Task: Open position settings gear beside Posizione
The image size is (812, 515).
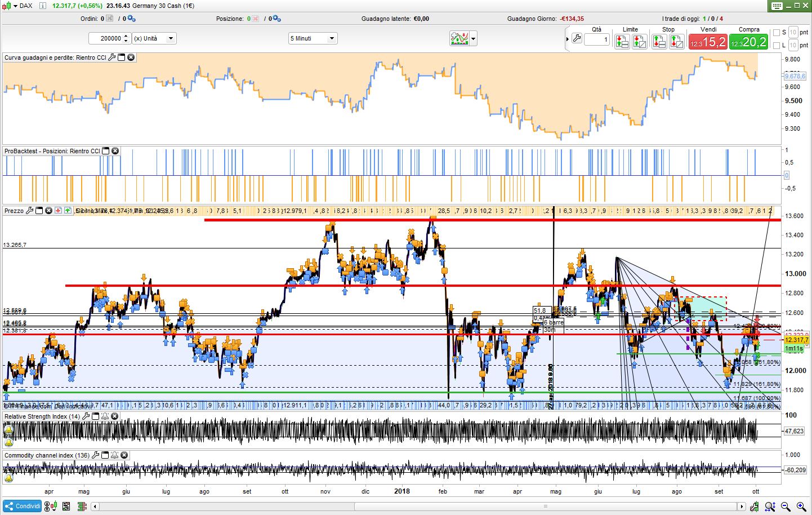Action: 275,19
